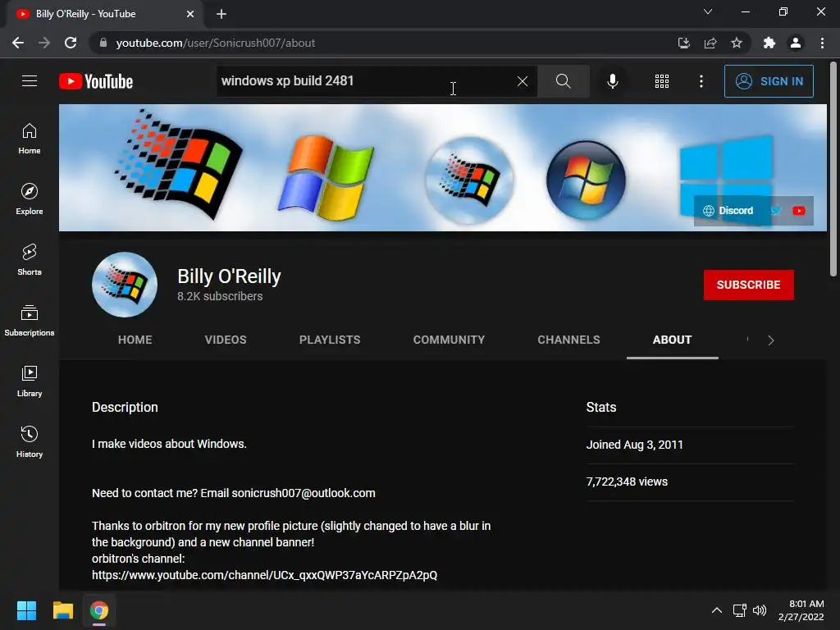Open Explore in the sidebar
840x630 pixels.
pyautogui.click(x=30, y=199)
